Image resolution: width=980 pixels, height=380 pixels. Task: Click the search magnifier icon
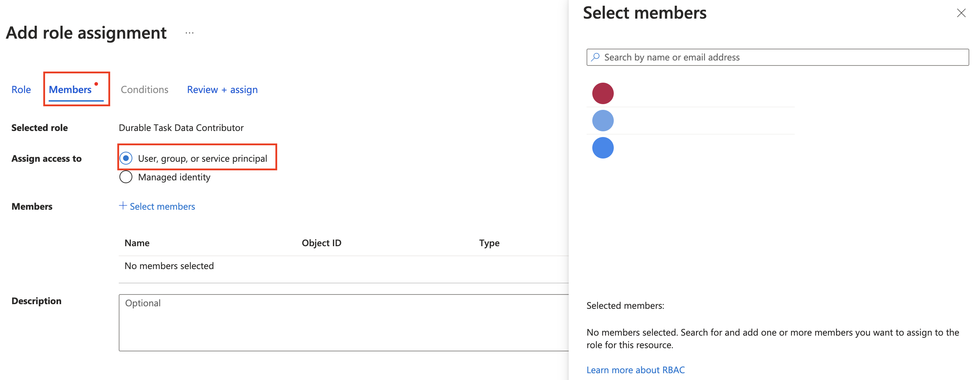coord(596,57)
